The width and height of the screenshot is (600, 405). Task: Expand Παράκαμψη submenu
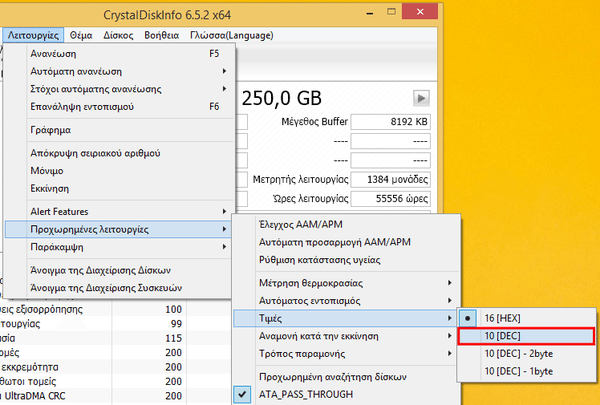click(x=119, y=247)
